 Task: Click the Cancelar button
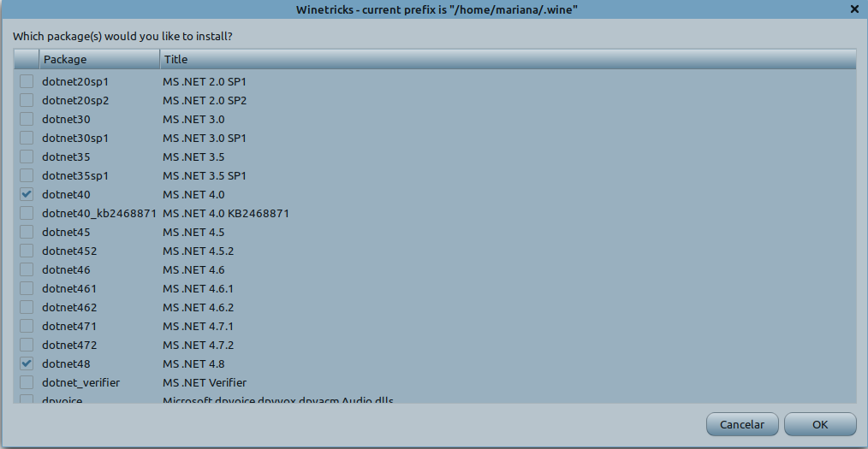tap(742, 425)
